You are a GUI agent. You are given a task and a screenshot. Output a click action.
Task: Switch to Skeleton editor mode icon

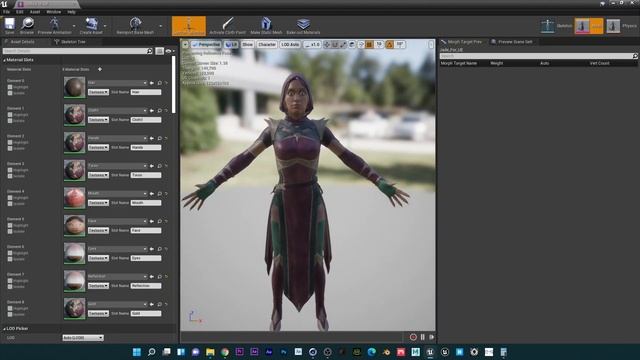(x=547, y=26)
